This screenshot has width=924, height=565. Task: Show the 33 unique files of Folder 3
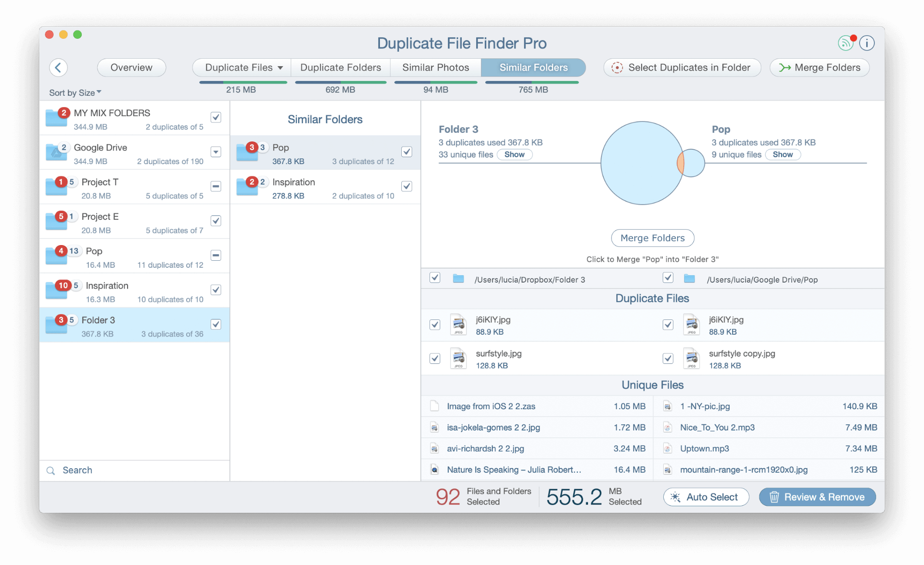[x=514, y=154]
